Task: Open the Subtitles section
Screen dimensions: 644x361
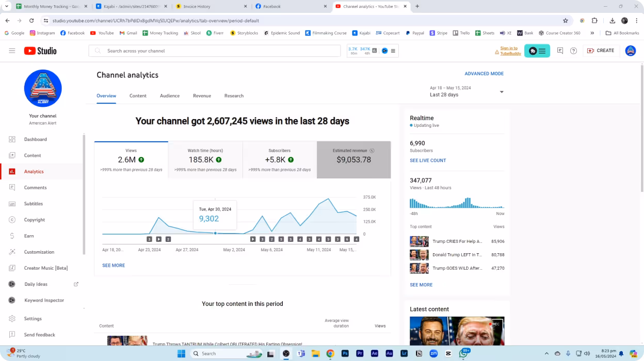Action: point(34,204)
